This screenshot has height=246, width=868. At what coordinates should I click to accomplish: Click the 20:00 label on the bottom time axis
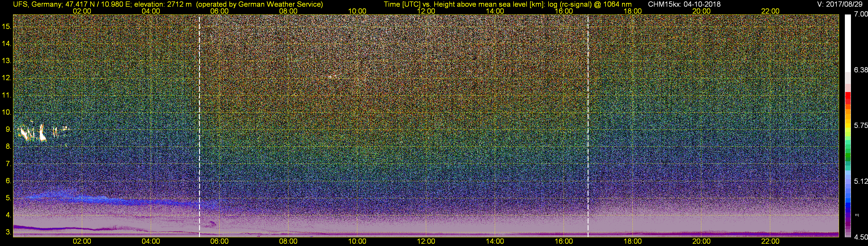click(x=702, y=241)
